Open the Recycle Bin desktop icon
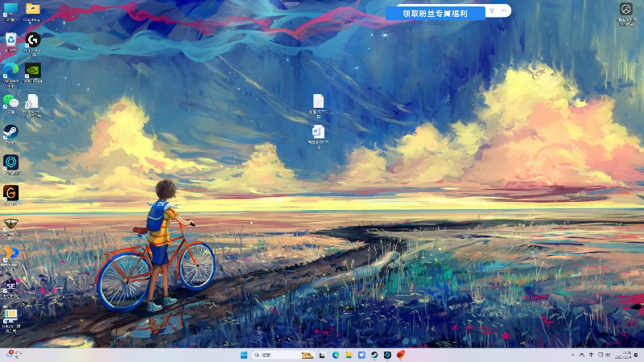 tap(10, 42)
